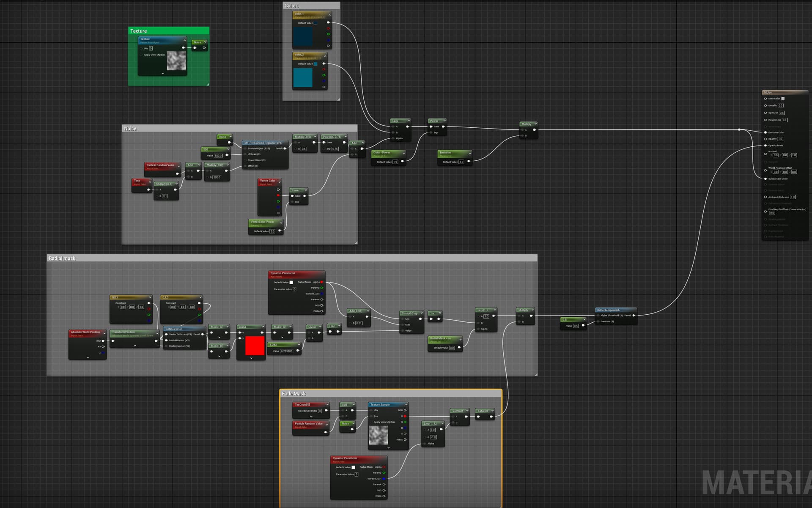
Task: Click white Default Value swatch in Radial mask Dynamic Parameter
Action: (x=291, y=282)
